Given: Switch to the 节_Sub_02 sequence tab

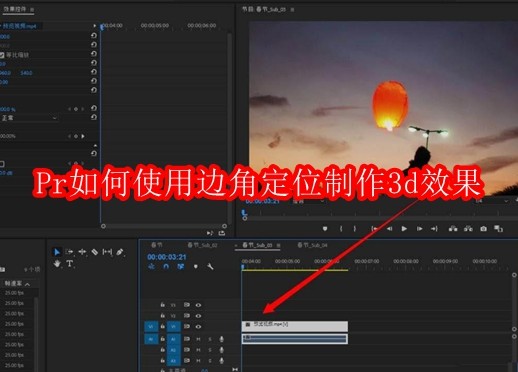Looking at the screenshot, I should (x=203, y=245).
